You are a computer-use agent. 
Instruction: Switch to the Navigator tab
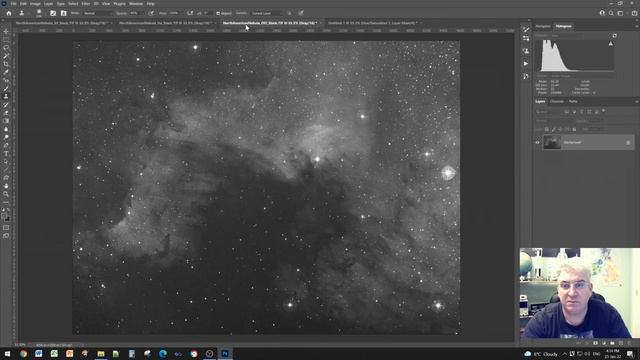543,26
